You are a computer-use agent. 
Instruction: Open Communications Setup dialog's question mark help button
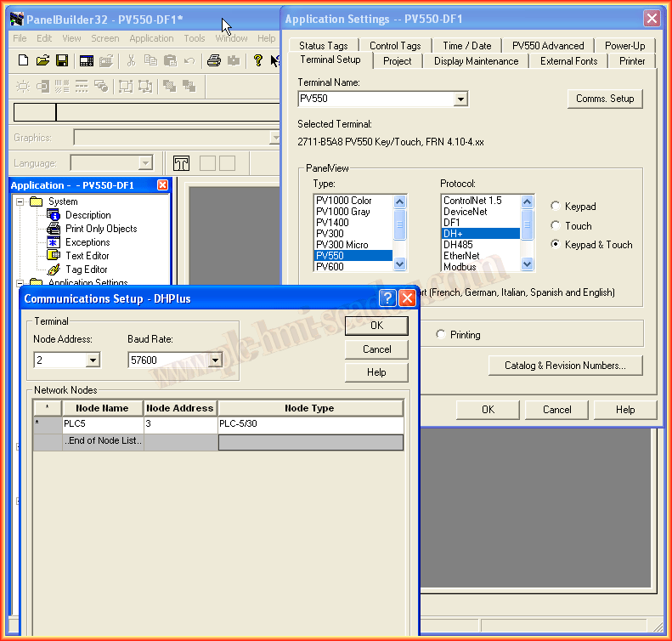387,298
